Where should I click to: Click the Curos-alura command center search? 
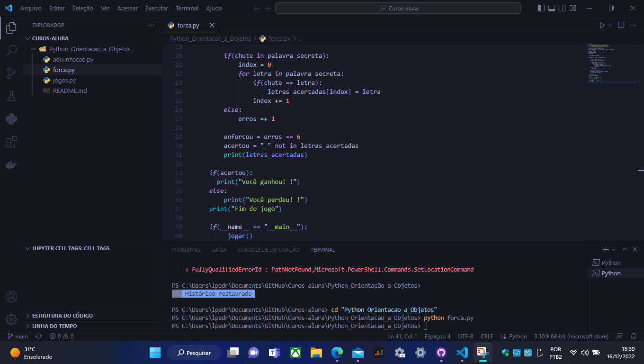click(398, 8)
